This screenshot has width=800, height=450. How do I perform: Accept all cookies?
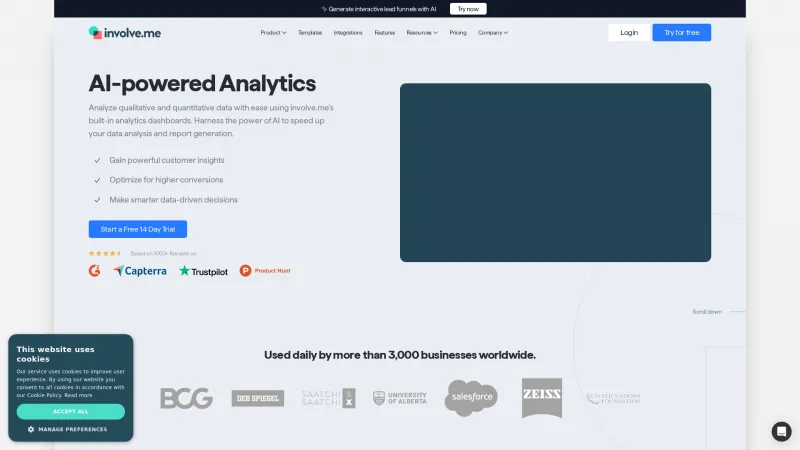point(70,411)
